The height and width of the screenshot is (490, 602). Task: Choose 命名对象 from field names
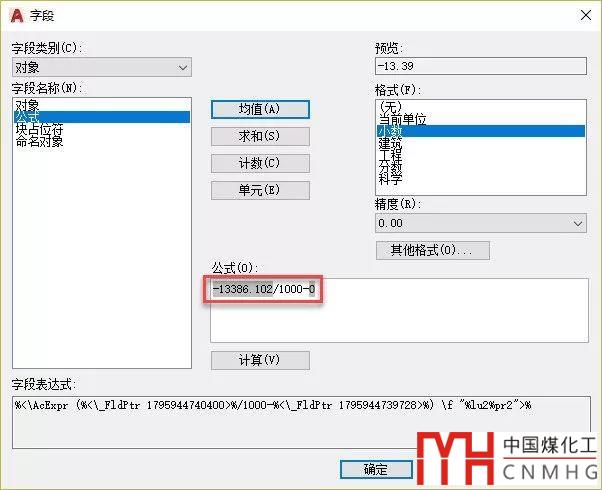[39, 142]
